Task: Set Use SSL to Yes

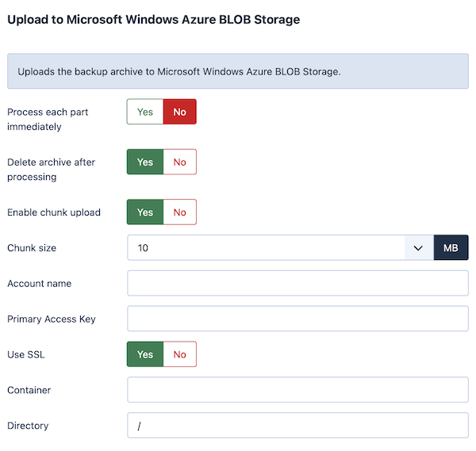Action: [145, 354]
